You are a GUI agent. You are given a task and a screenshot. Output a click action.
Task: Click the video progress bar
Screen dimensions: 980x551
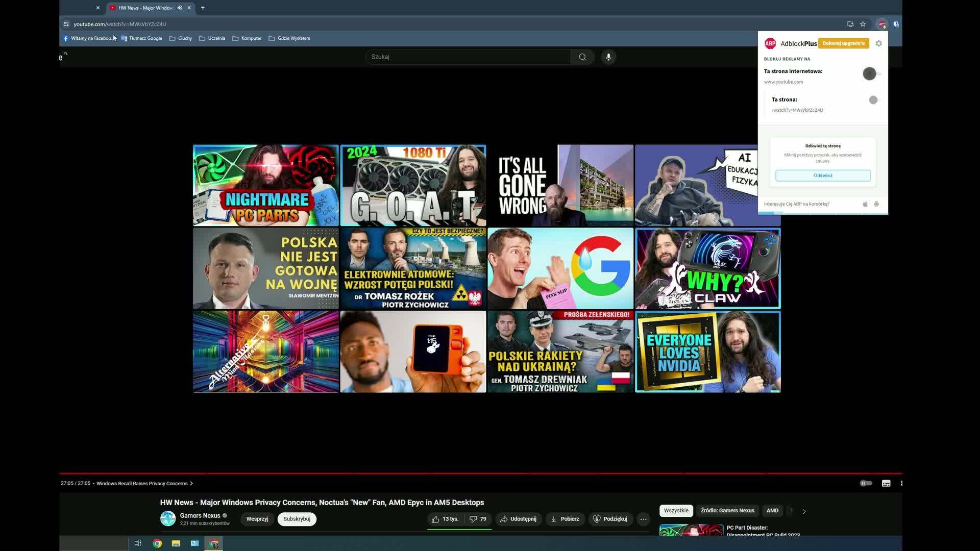tap(480, 473)
